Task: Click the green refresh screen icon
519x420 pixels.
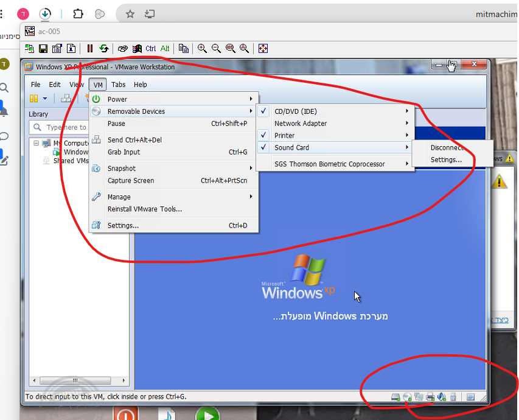Action: [x=104, y=49]
